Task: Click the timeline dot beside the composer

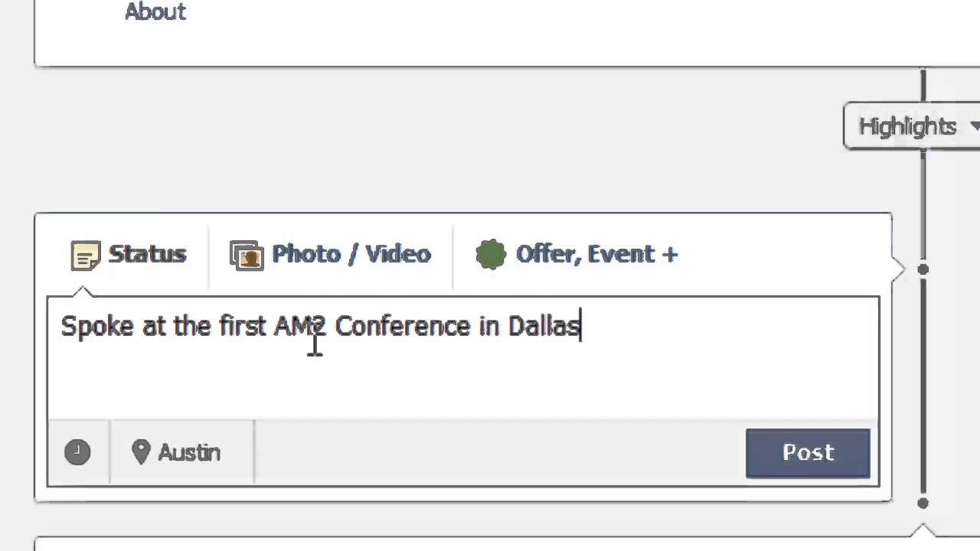Action: pos(923,269)
